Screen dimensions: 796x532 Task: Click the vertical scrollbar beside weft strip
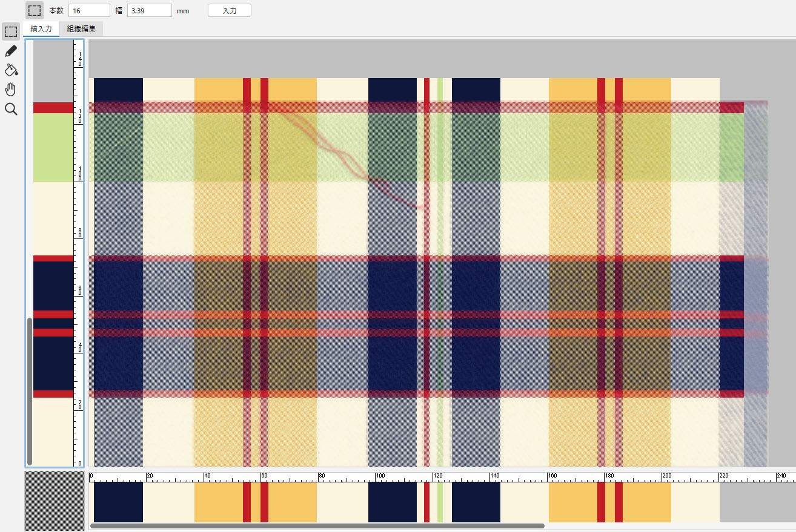coord(29,391)
